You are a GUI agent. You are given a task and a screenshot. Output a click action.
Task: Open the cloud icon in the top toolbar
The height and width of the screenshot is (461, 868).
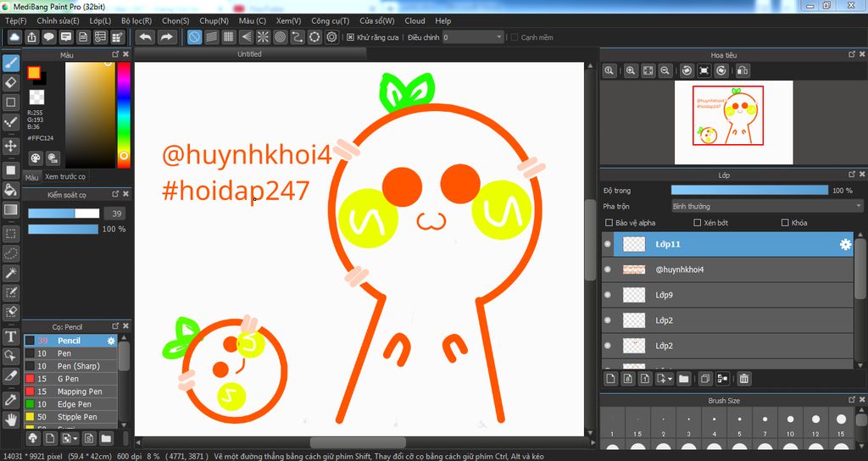click(x=14, y=37)
